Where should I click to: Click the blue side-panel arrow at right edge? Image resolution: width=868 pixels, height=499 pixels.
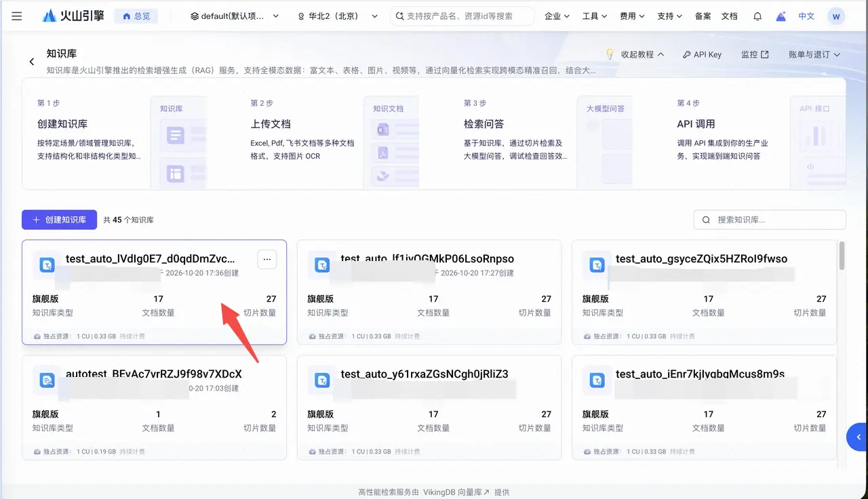(858, 437)
